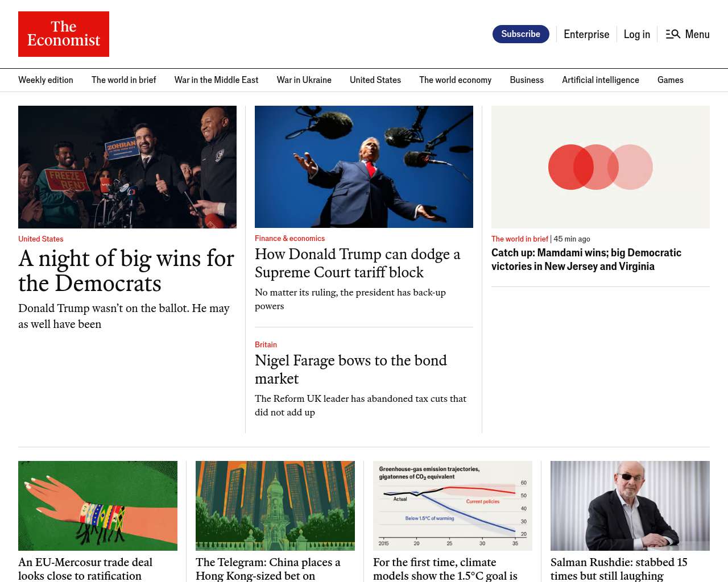
Task: Open the Log in link
Action: [636, 34]
